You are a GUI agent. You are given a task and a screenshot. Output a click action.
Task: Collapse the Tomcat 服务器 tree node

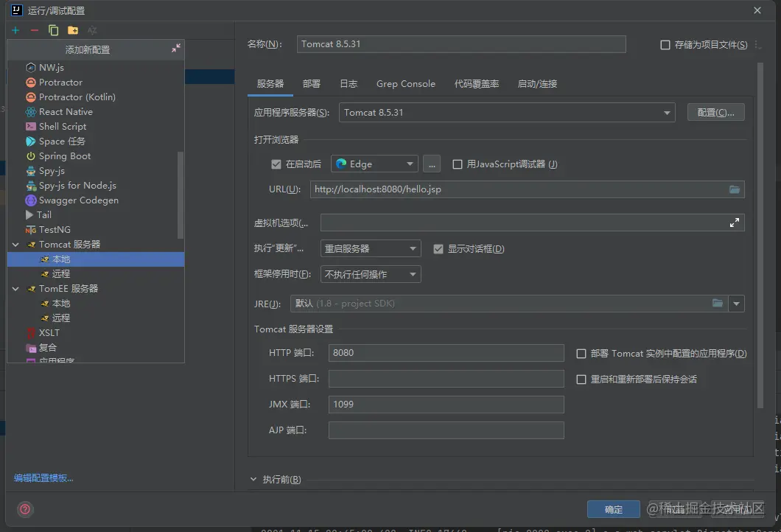(15, 245)
